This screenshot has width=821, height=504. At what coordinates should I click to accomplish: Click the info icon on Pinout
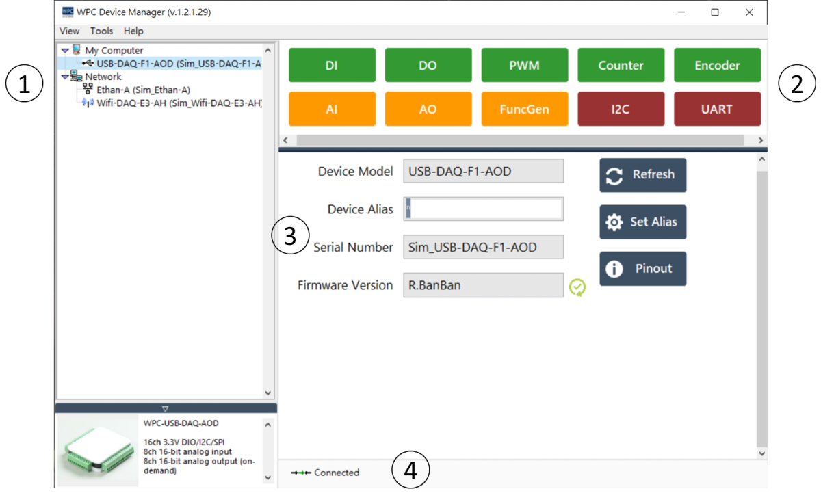pos(614,269)
